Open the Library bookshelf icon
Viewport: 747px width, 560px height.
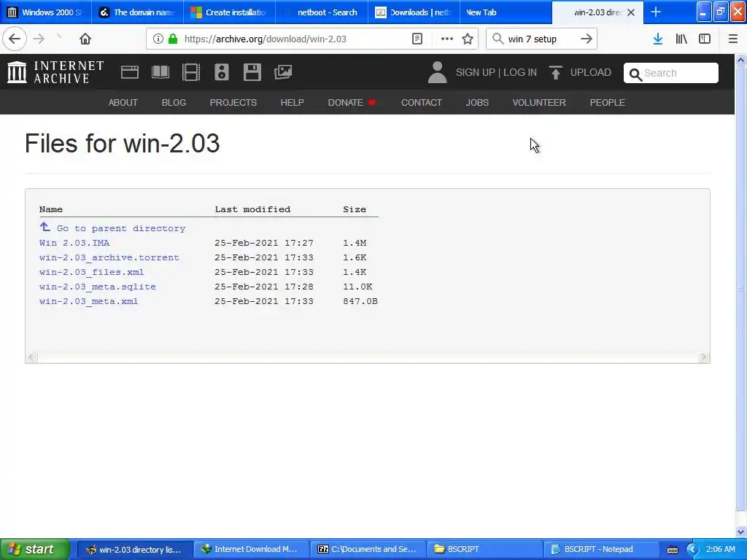click(x=681, y=39)
